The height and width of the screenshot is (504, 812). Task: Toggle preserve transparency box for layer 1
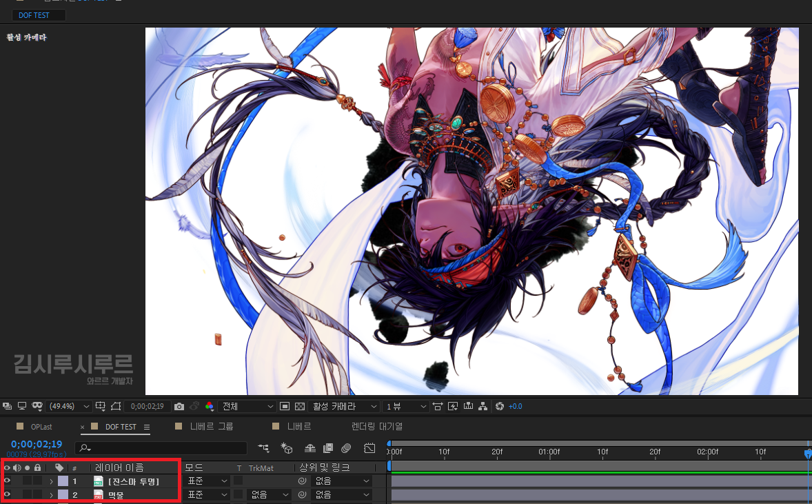point(238,481)
